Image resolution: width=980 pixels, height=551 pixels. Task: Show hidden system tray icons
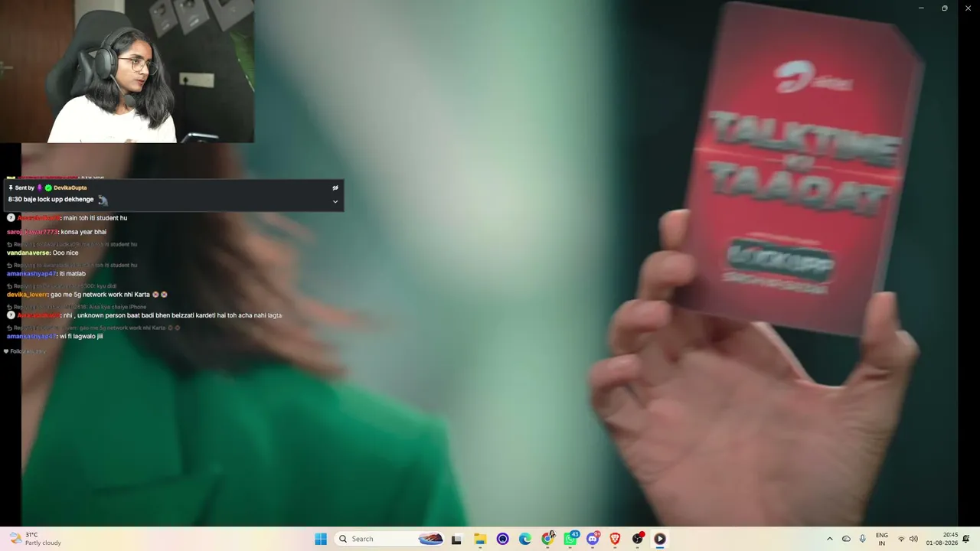pyautogui.click(x=829, y=539)
